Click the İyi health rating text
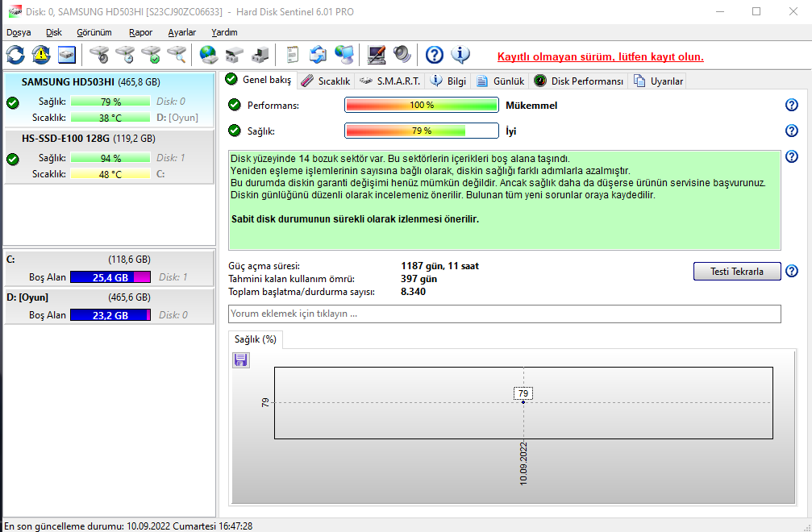The width and height of the screenshot is (812, 532). click(511, 131)
